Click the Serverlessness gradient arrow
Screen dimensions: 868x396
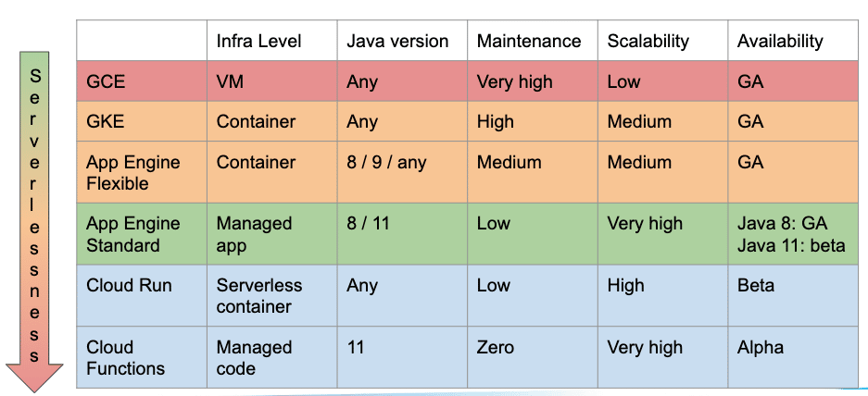click(x=34, y=221)
